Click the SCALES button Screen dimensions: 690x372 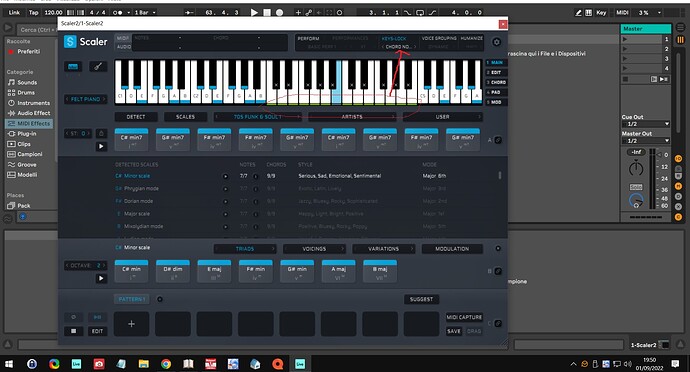(x=185, y=117)
